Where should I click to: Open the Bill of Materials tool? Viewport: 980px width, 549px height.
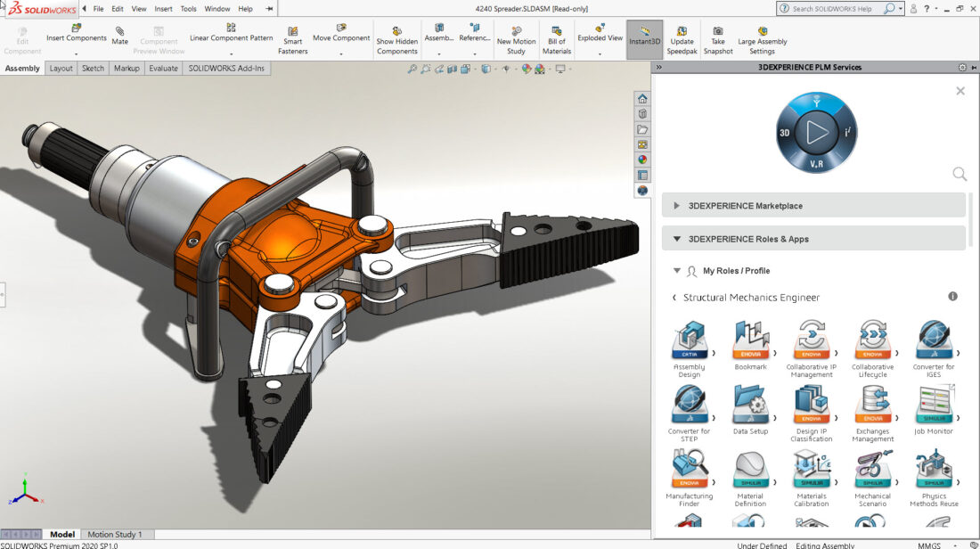(556, 41)
